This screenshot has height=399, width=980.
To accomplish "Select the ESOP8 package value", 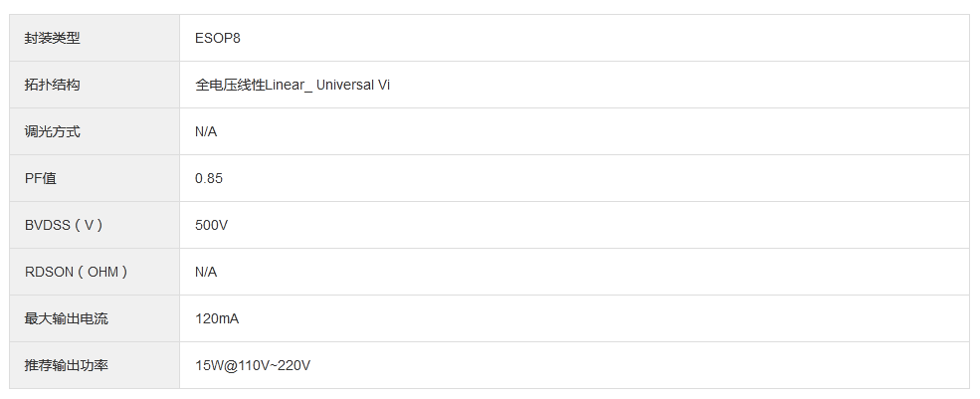I will coord(218,39).
